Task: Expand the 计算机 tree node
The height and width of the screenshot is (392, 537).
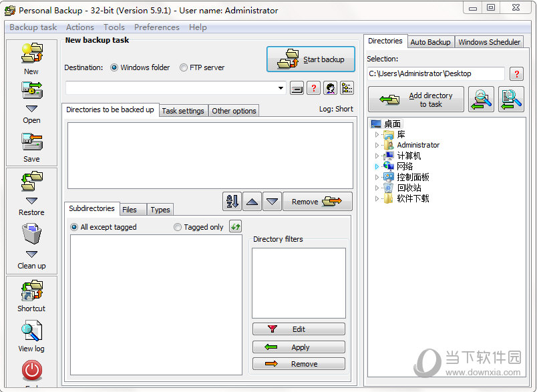Action: pos(377,156)
